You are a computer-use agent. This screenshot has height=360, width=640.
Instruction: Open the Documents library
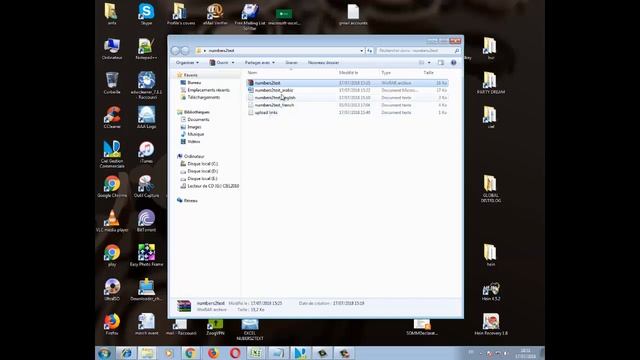pyautogui.click(x=198, y=119)
